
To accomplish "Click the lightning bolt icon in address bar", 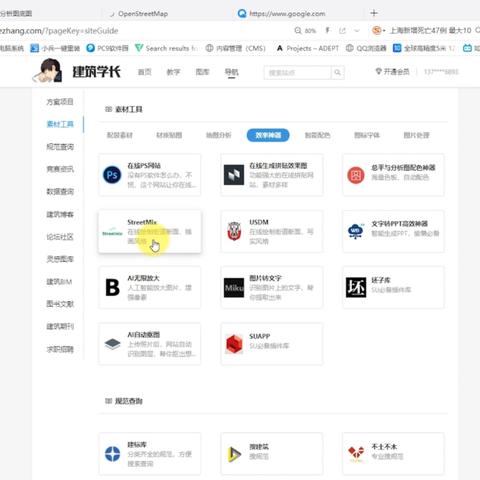I will (x=327, y=31).
